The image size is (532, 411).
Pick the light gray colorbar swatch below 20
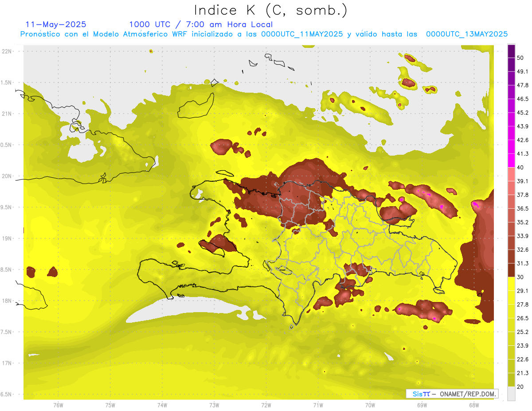(511, 394)
